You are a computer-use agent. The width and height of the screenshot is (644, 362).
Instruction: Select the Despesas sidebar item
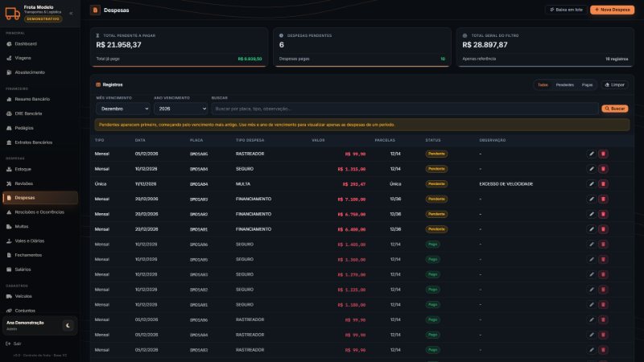pyautogui.click(x=39, y=197)
